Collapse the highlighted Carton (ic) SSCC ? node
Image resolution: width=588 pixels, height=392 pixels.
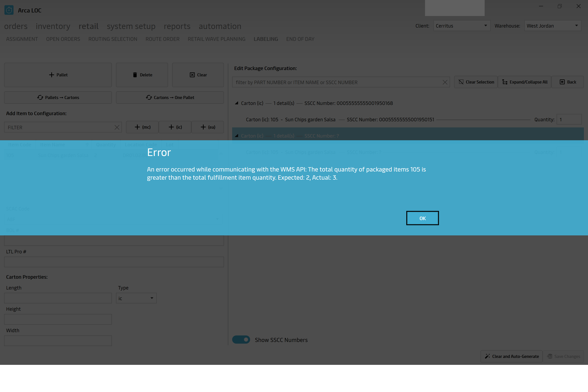click(x=236, y=136)
